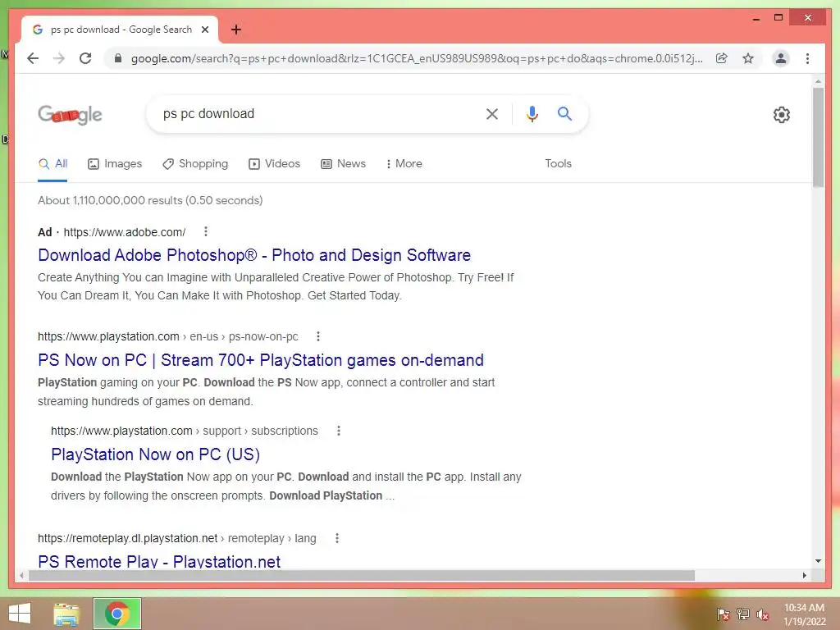840x630 pixels.
Task: Switch to Images results
Action: [115, 163]
